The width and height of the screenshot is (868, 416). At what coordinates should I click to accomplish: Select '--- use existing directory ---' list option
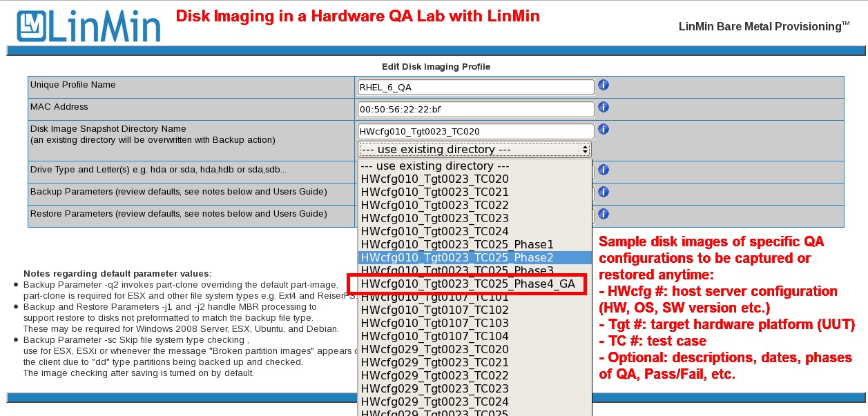click(x=474, y=166)
